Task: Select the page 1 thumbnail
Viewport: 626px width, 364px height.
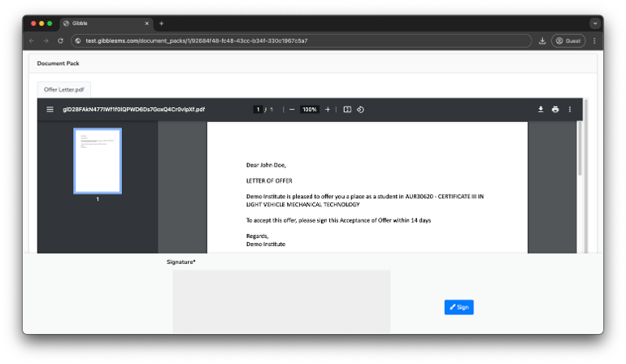Action: point(98,160)
